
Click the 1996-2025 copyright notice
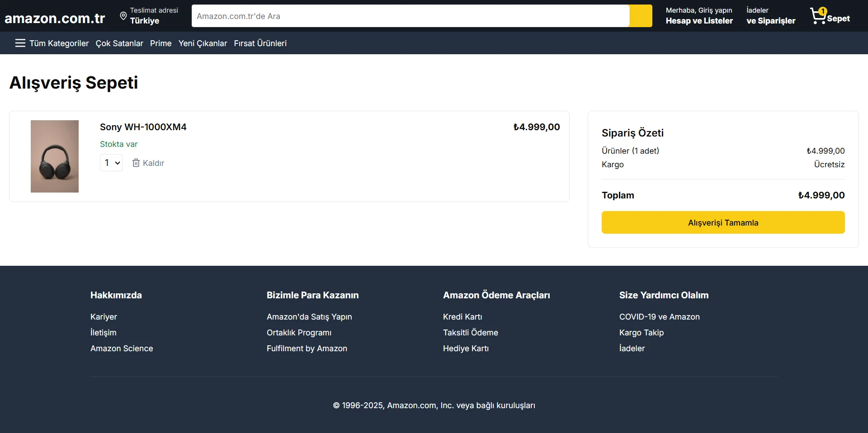click(434, 405)
